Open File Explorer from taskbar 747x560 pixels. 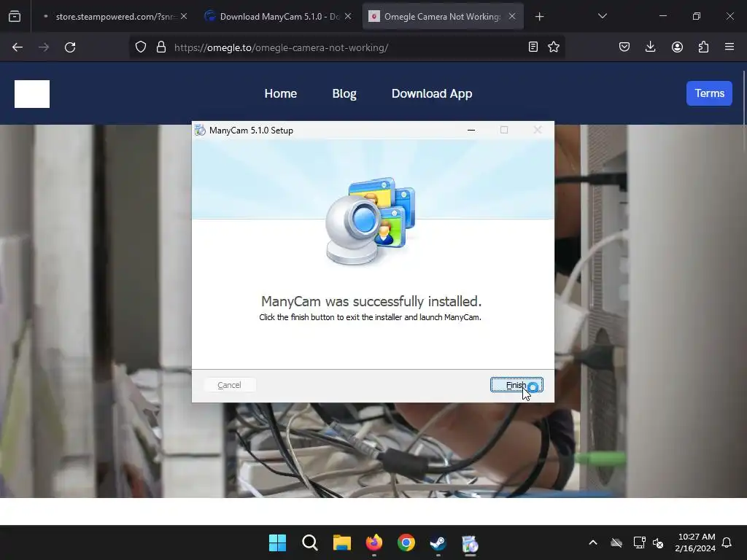pyautogui.click(x=342, y=542)
